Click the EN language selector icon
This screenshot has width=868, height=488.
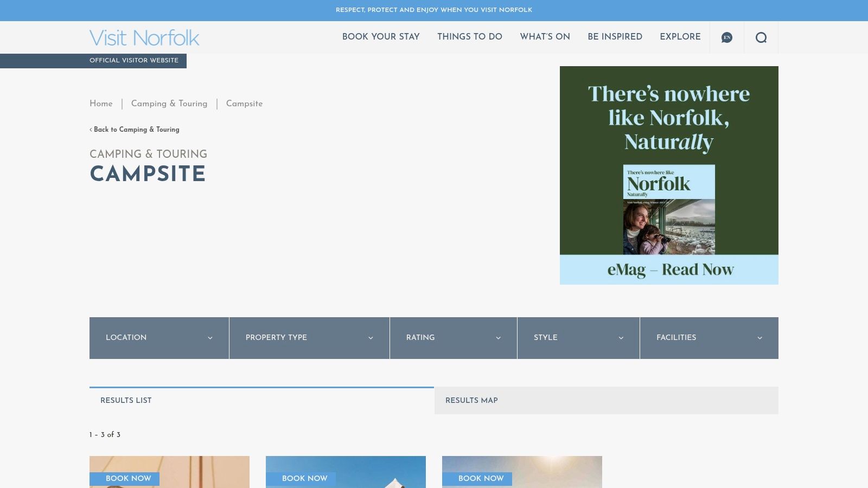(726, 37)
